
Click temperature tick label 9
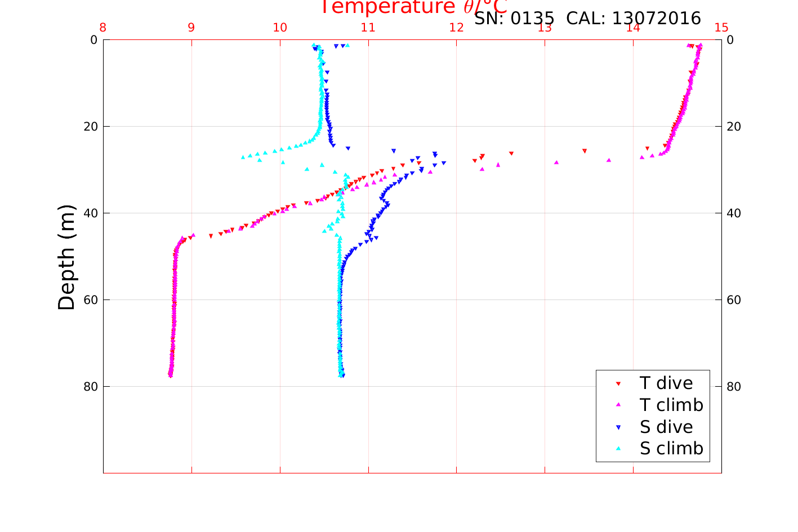click(191, 28)
